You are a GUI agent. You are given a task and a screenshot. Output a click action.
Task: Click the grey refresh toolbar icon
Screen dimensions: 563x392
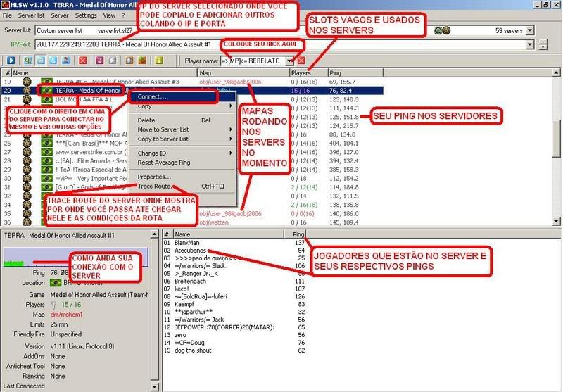pyautogui.click(x=113, y=61)
